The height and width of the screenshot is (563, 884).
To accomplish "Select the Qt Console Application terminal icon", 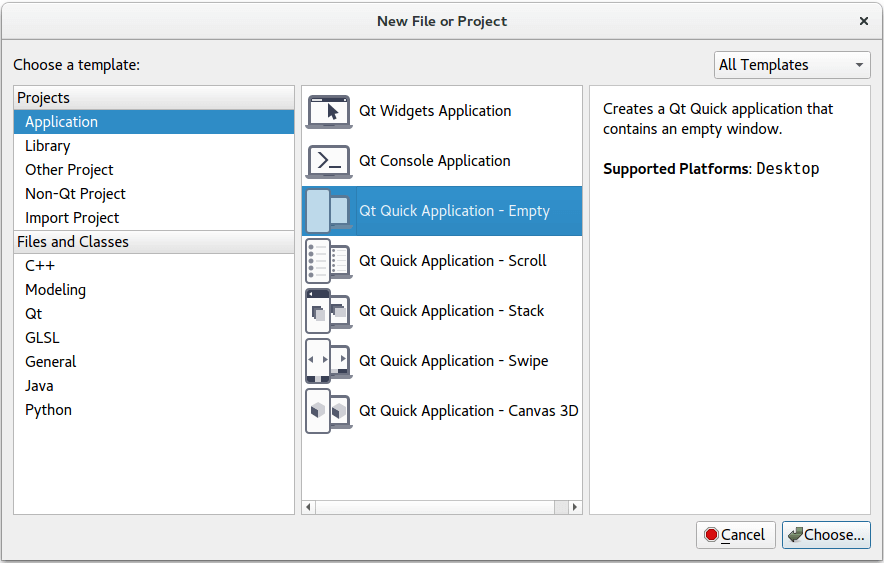I will (x=328, y=161).
